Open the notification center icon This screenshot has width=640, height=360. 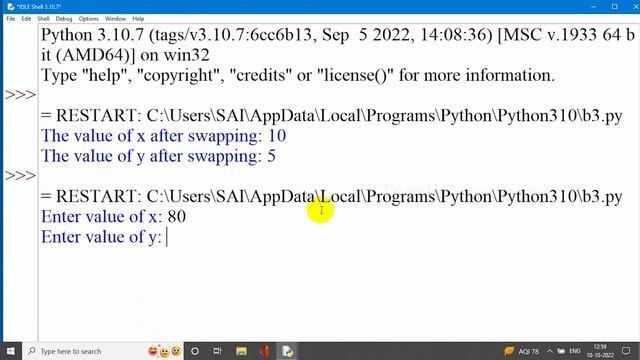(x=626, y=351)
